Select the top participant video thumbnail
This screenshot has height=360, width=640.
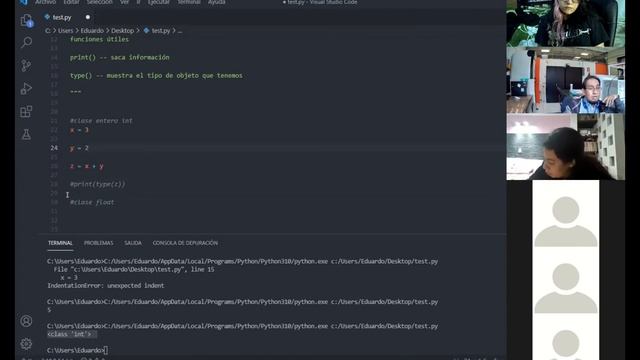click(565, 23)
